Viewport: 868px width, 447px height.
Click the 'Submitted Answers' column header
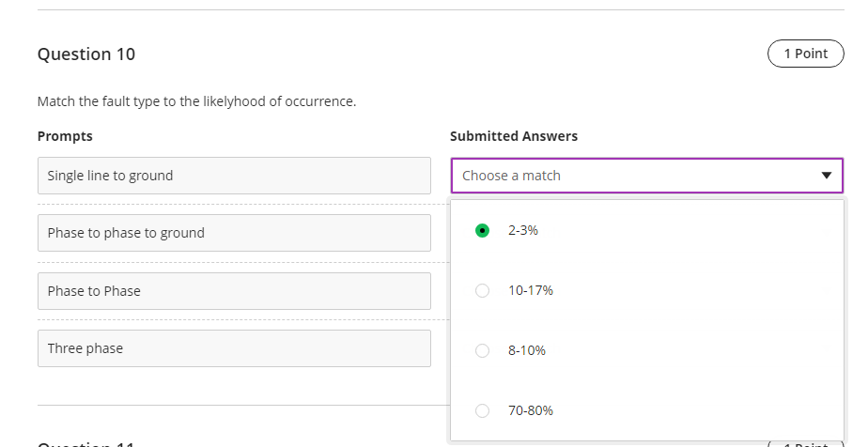coord(514,136)
